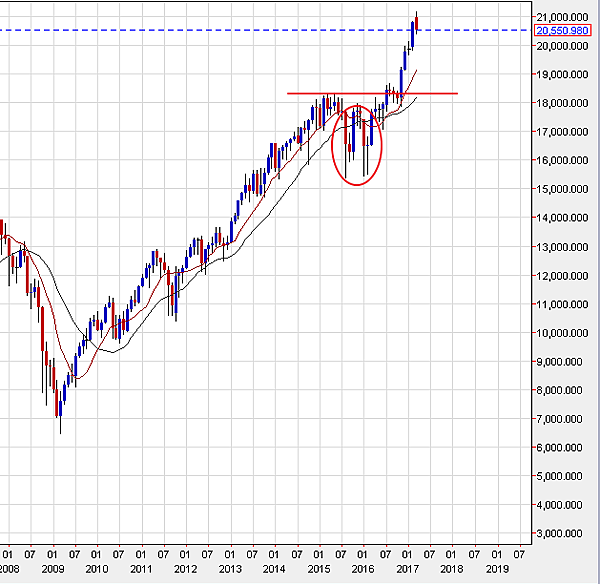Click the 2016 year label
This screenshot has width=600, height=584.
pos(363,569)
